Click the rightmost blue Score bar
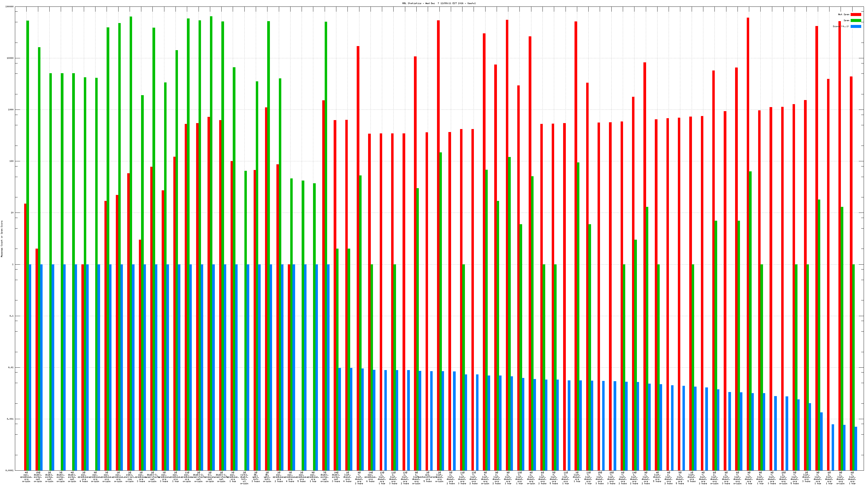The height and width of the screenshot is (488, 868). [x=856, y=449]
